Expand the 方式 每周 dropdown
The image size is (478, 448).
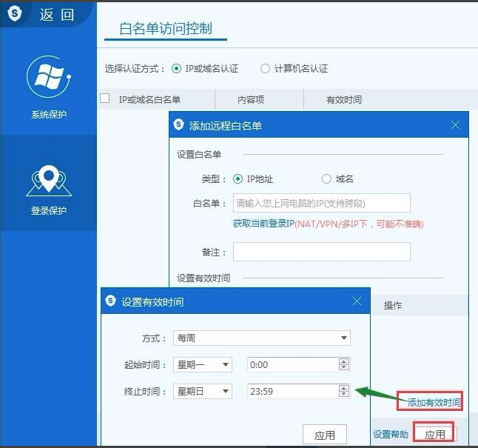click(x=344, y=338)
